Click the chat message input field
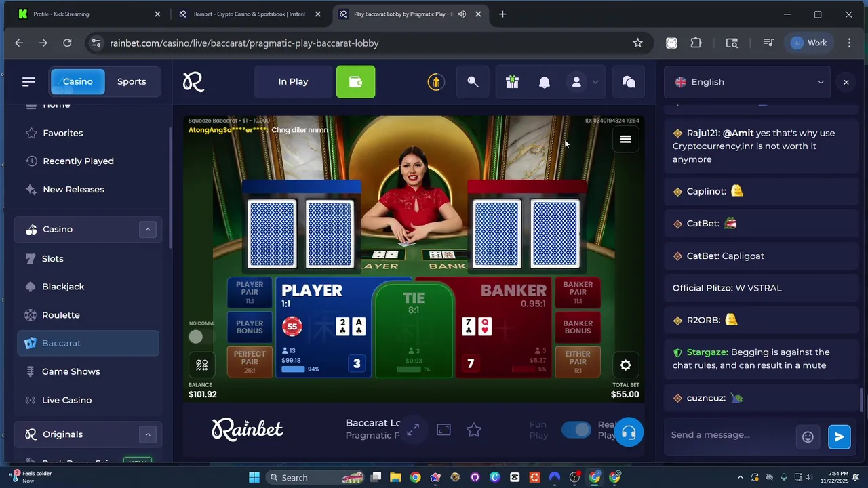868x488 pixels. point(729,435)
